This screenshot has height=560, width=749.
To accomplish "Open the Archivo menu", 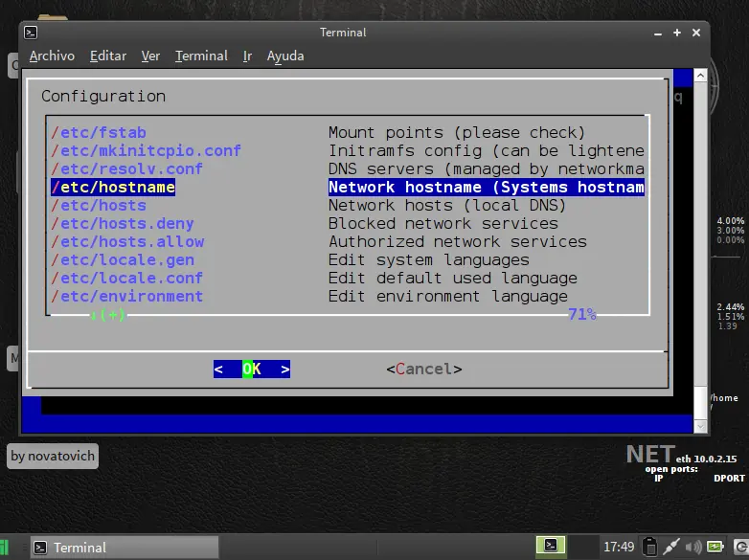I will (52, 56).
